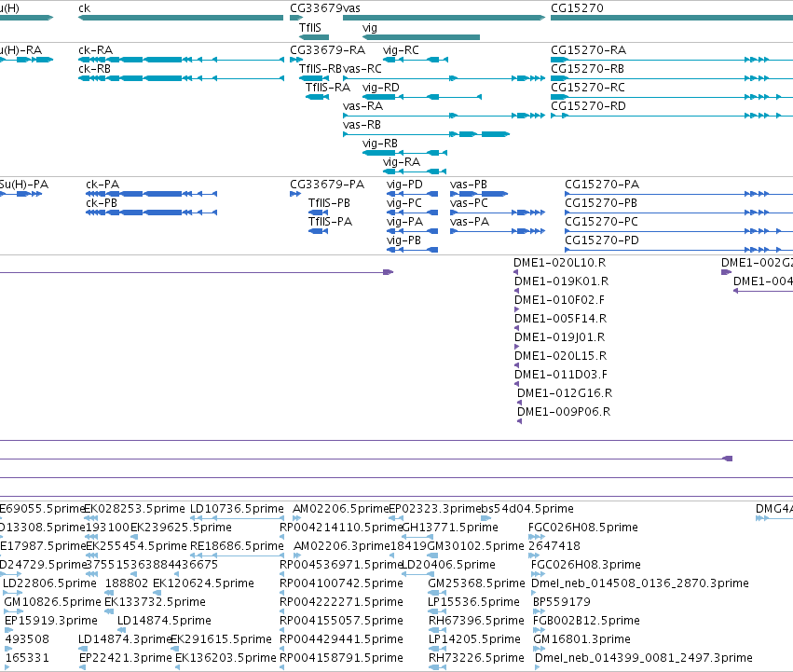The width and height of the screenshot is (793, 672).
Task: Open transcript label 'ck-RA'
Action: (x=96, y=50)
